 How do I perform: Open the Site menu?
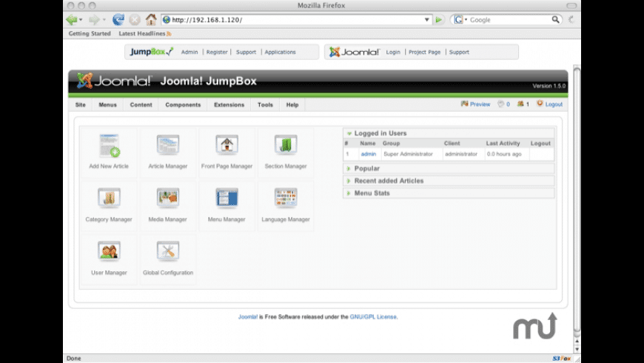click(x=81, y=105)
